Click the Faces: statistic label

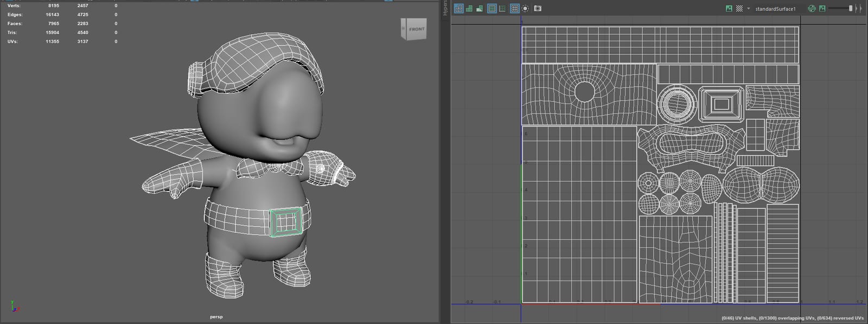point(15,23)
